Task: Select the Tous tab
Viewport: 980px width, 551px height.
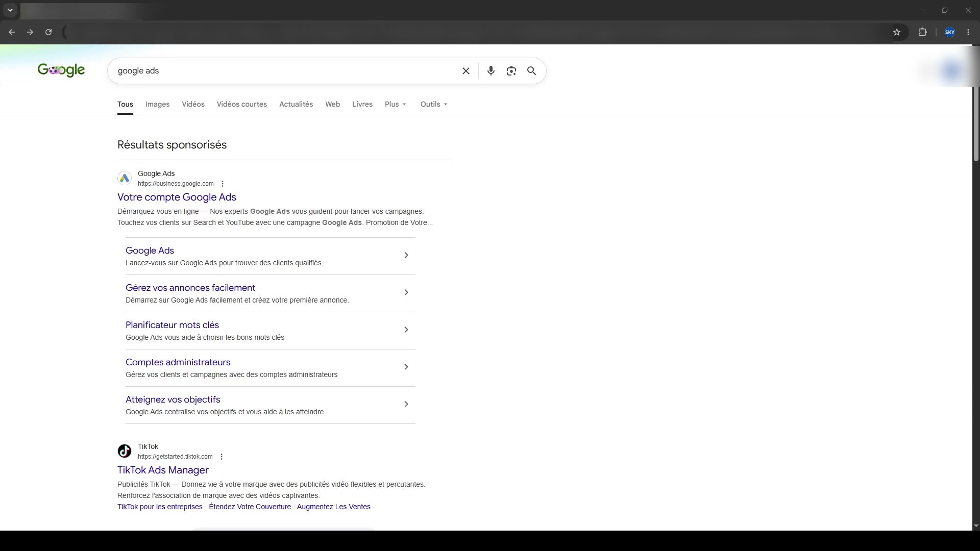Action: click(x=125, y=104)
